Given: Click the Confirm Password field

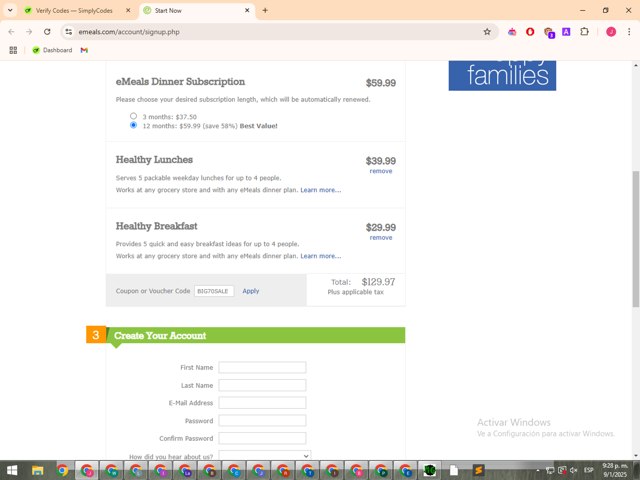Looking at the screenshot, I should 262,438.
